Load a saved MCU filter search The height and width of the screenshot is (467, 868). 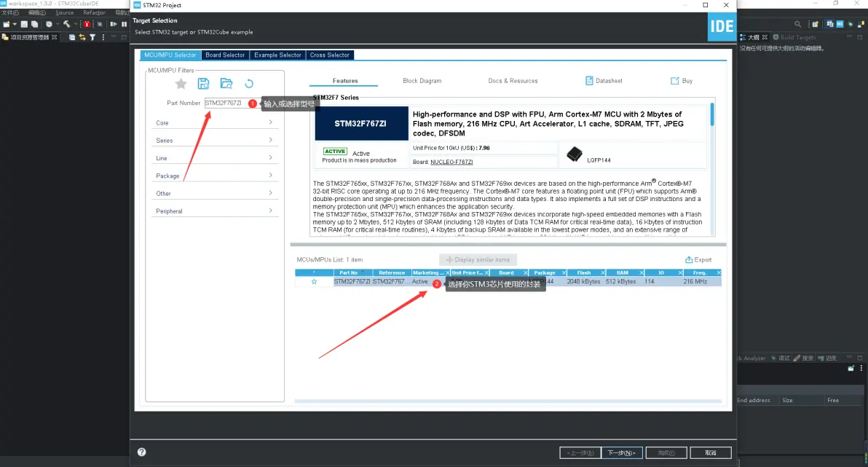[226, 84]
